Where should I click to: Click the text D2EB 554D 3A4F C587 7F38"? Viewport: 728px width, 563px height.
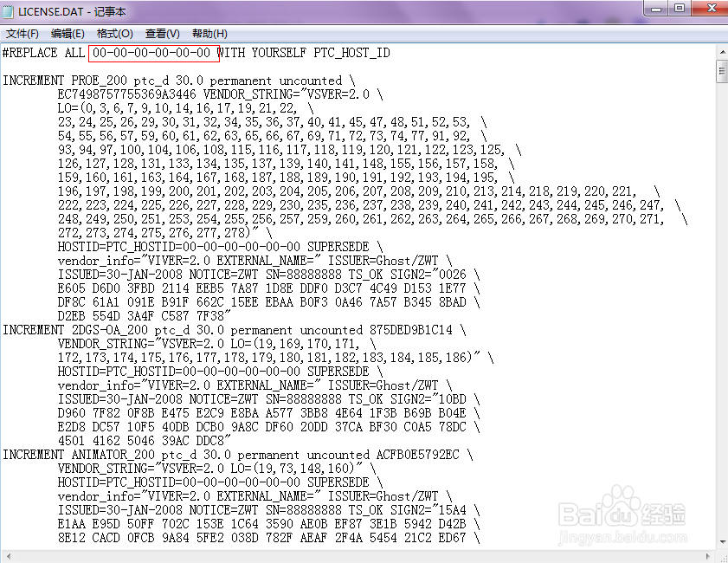tap(145, 316)
